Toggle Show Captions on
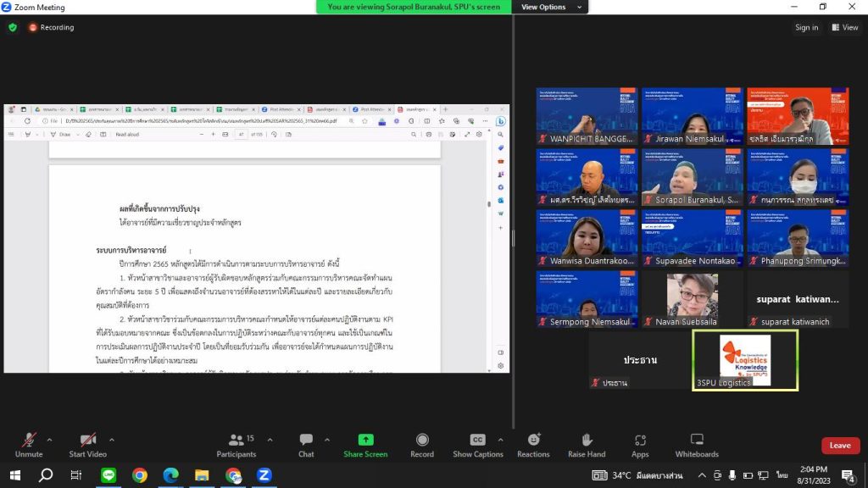 click(x=478, y=446)
